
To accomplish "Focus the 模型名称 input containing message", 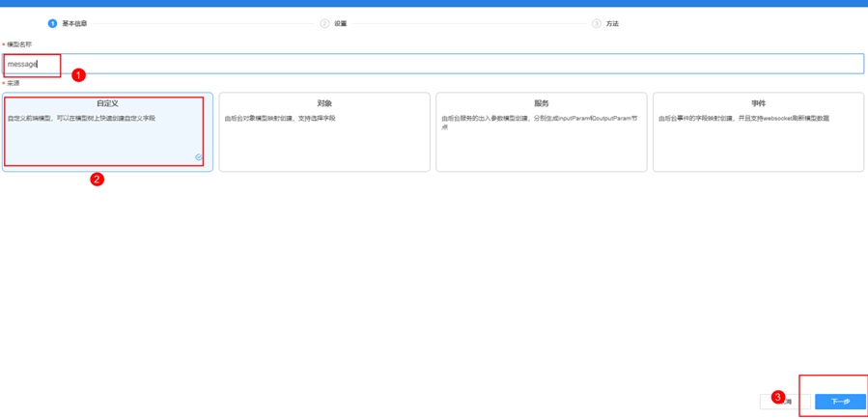I will (x=434, y=64).
